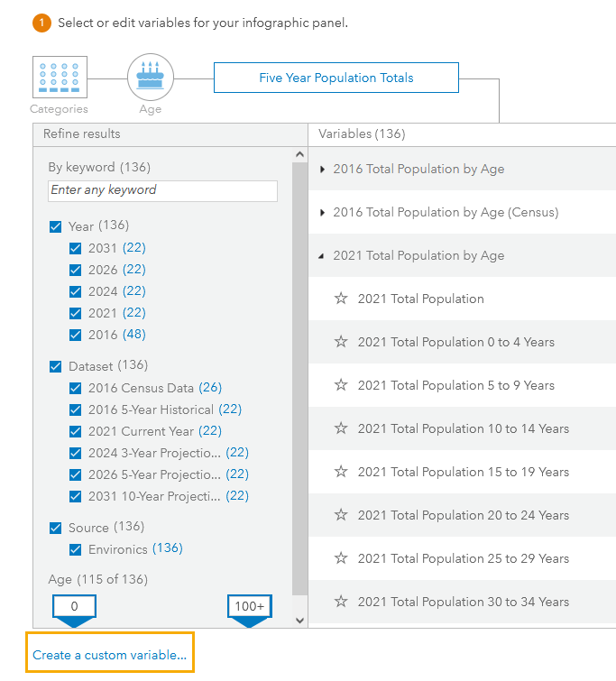The height and width of the screenshot is (681, 616).
Task: Collapse 2021 Total Population by Age group
Action: (323, 256)
